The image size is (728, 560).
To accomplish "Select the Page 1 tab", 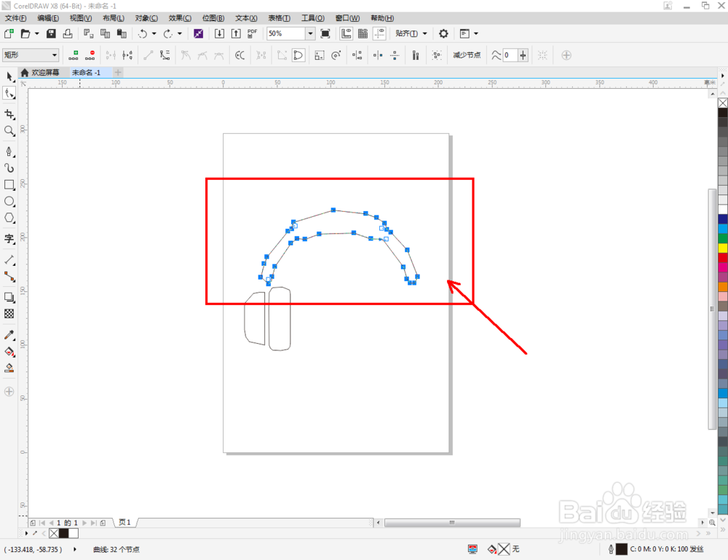I will [x=124, y=522].
